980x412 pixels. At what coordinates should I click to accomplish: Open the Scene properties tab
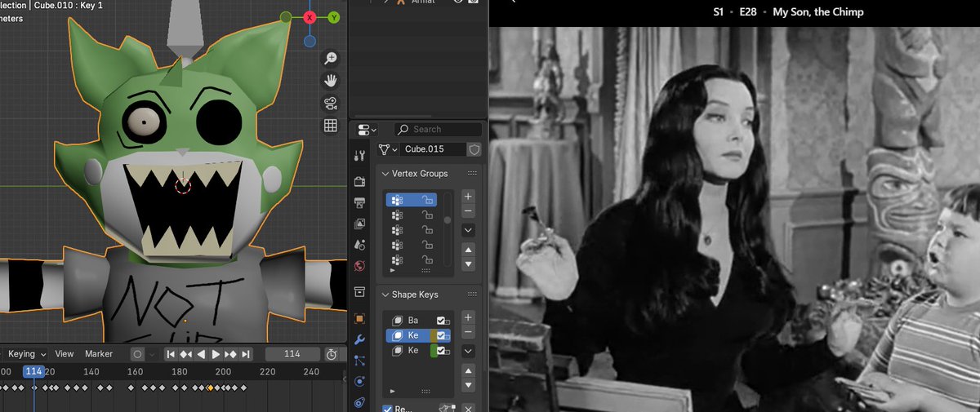tap(360, 245)
